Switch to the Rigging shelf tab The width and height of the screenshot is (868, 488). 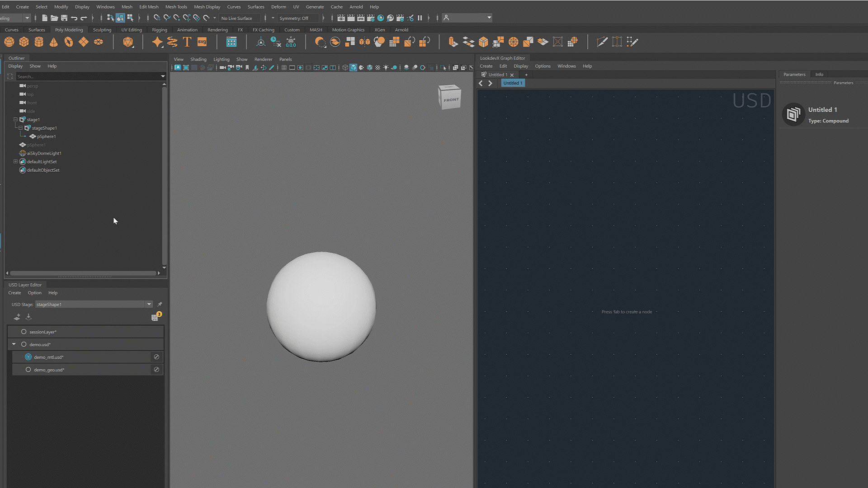click(x=159, y=30)
